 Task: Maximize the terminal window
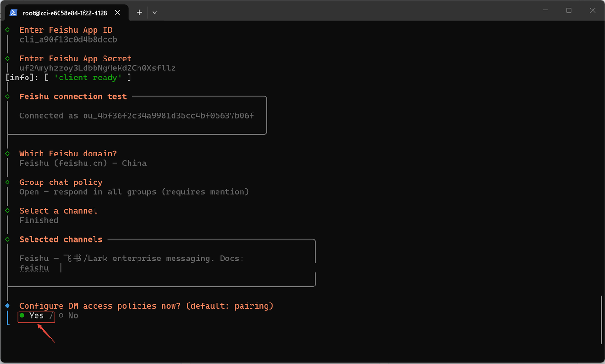(x=569, y=10)
